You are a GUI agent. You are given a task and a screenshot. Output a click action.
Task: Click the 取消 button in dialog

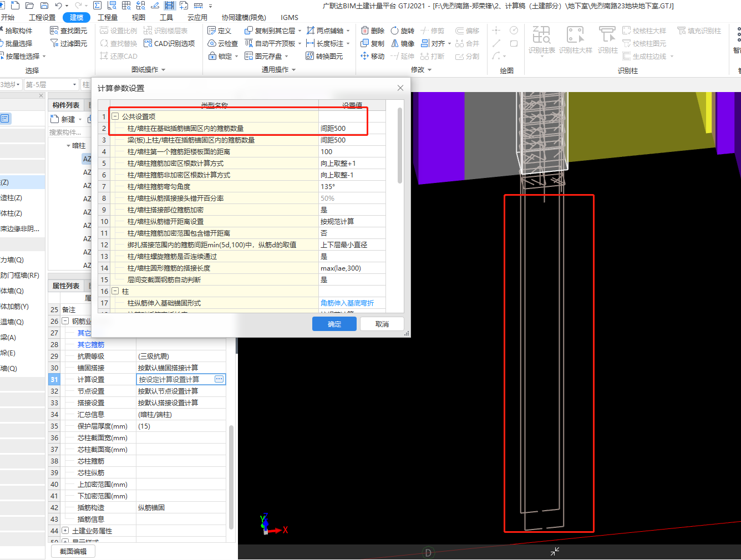pos(382,324)
